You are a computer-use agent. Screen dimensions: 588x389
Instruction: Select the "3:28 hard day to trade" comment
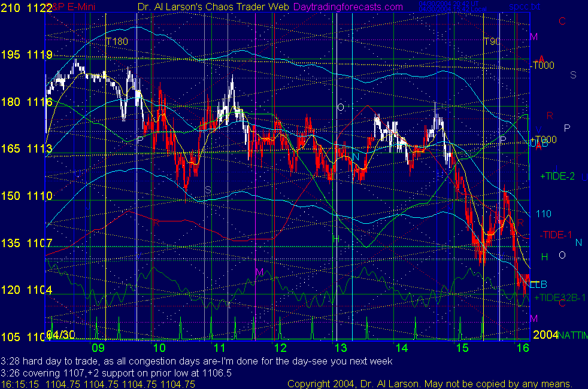pyautogui.click(x=196, y=361)
